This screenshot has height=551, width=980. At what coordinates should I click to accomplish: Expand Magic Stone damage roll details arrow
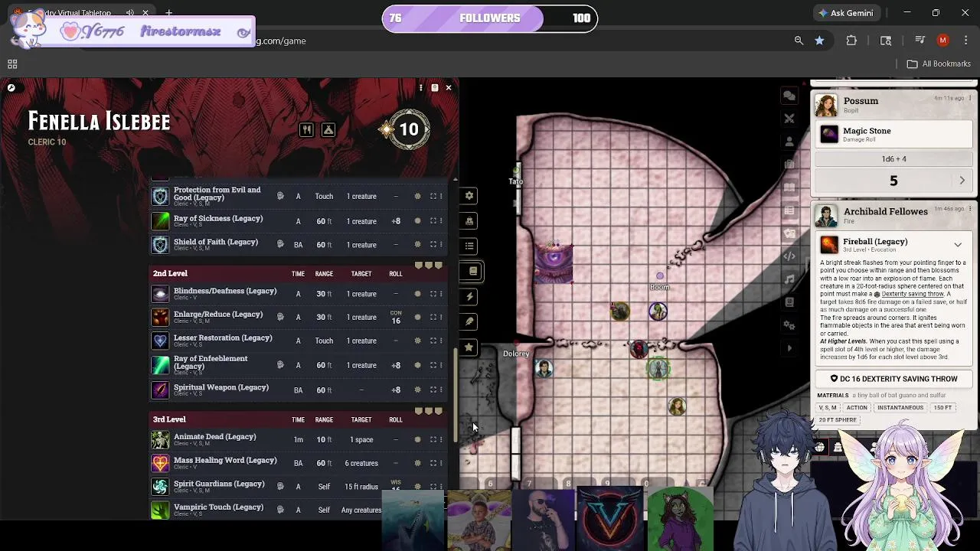click(x=962, y=181)
